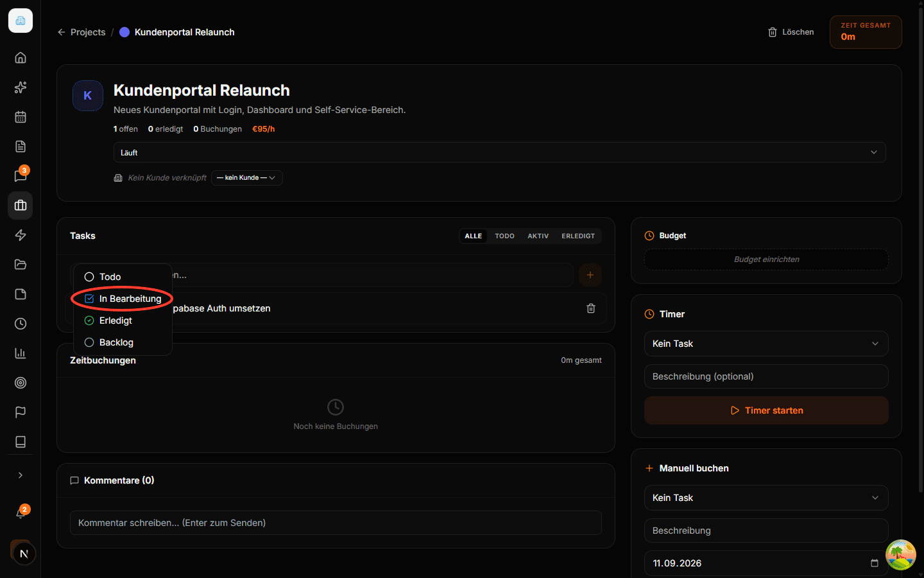The image size is (924, 578).
Task: Open the clock icon in the sidebar
Action: pos(21,324)
